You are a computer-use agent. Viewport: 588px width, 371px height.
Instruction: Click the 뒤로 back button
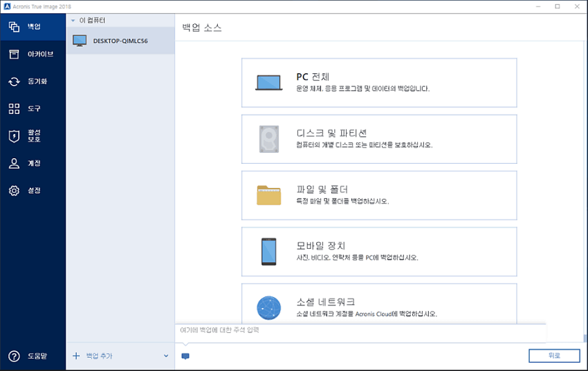pyautogui.click(x=554, y=356)
